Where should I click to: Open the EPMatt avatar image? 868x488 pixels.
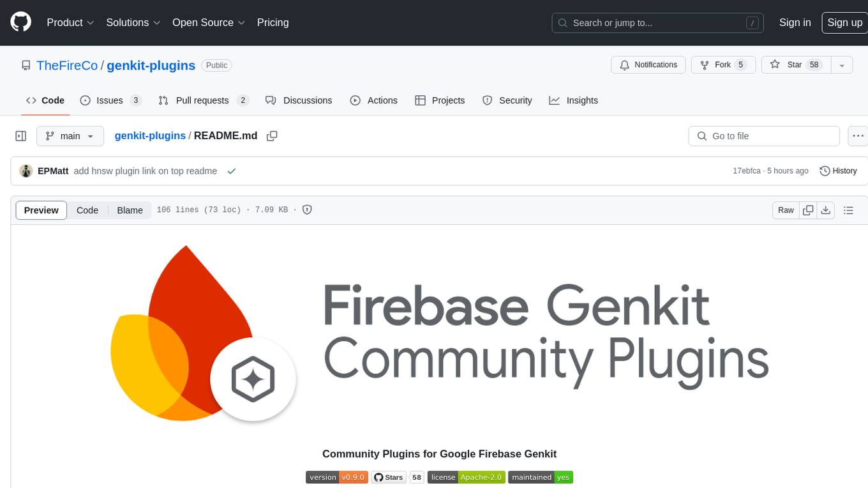[26, 171]
